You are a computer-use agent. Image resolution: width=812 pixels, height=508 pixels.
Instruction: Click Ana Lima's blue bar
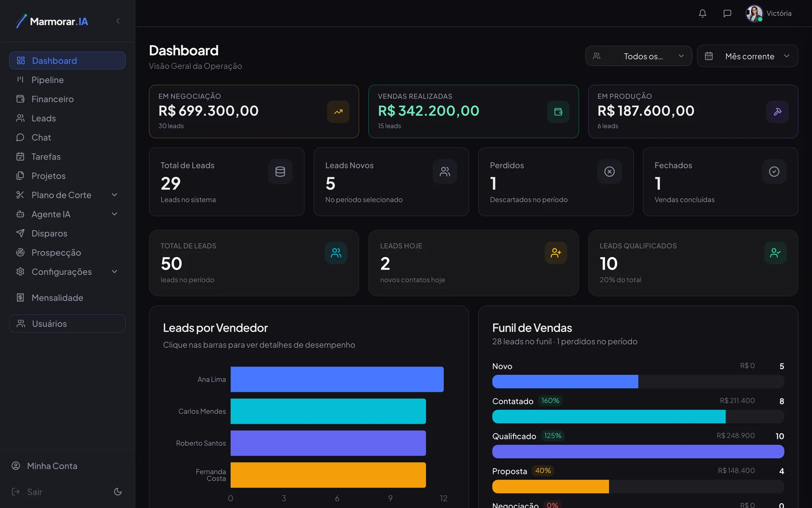coord(337,379)
